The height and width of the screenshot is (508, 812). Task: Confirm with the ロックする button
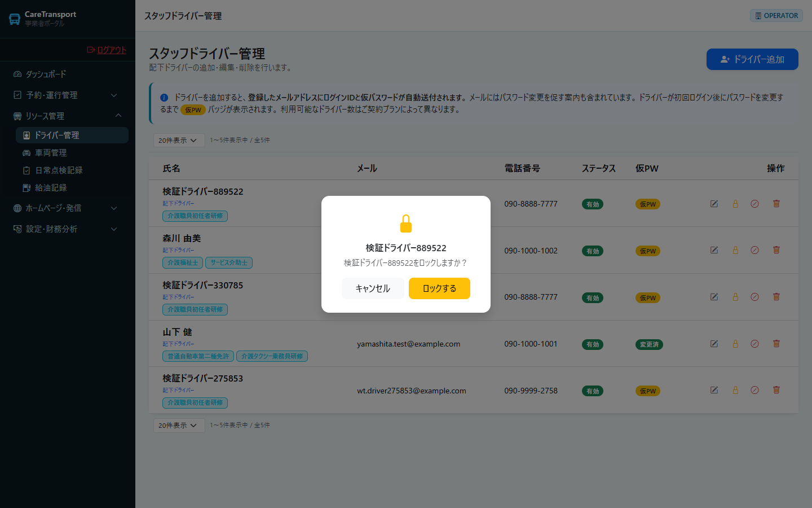click(439, 288)
